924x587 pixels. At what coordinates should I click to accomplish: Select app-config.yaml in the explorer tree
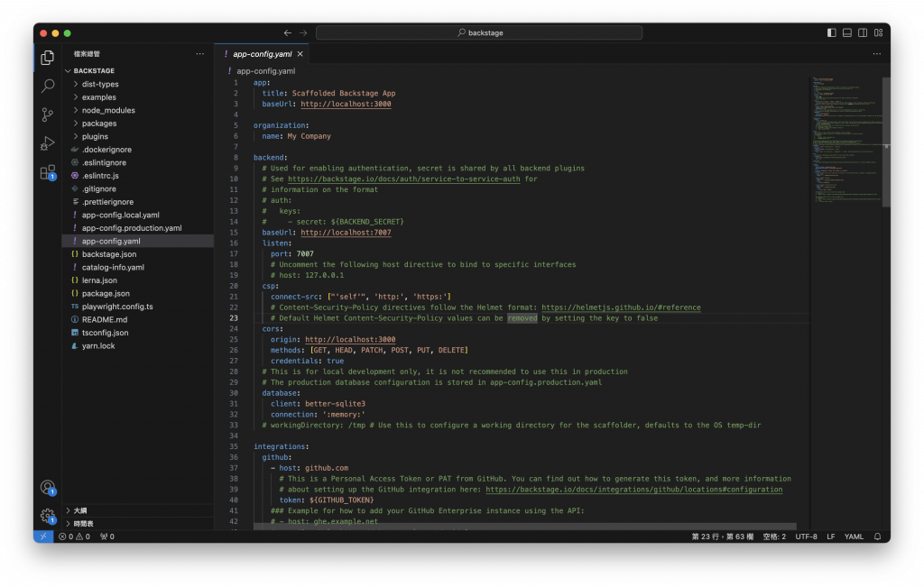138,241
